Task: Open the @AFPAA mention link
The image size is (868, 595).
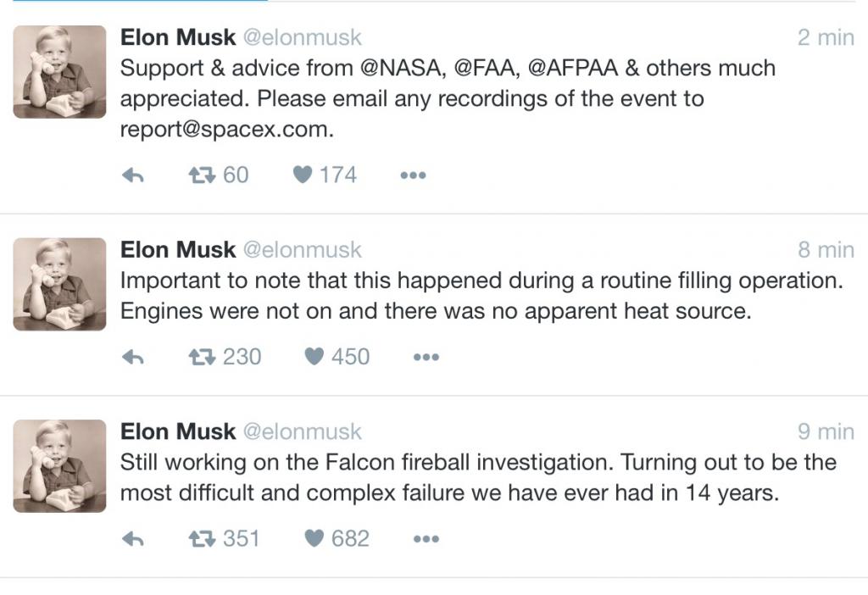Action: click(x=573, y=68)
